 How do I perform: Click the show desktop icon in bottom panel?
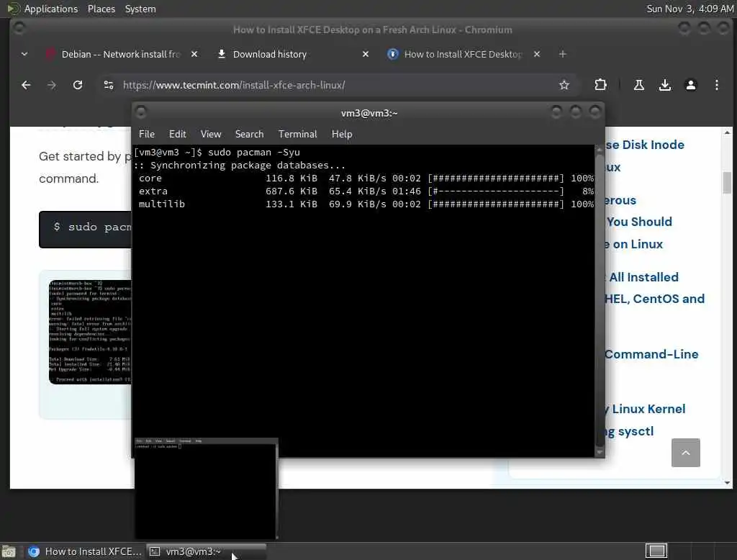tap(9, 551)
